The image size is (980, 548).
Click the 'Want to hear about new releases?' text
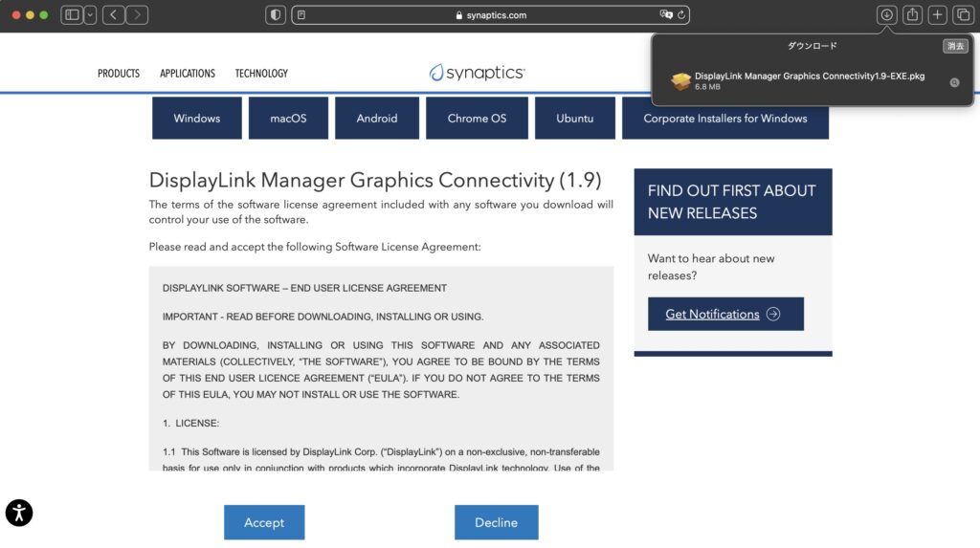[711, 267]
